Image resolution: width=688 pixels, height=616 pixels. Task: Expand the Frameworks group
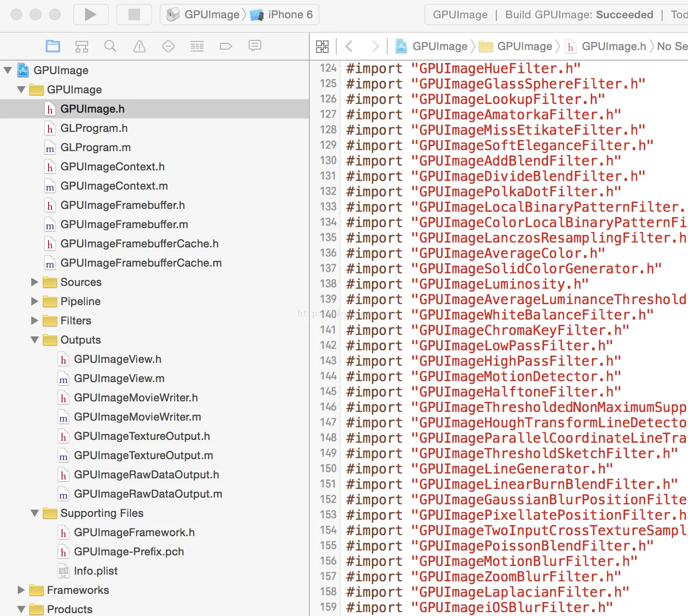(x=21, y=590)
